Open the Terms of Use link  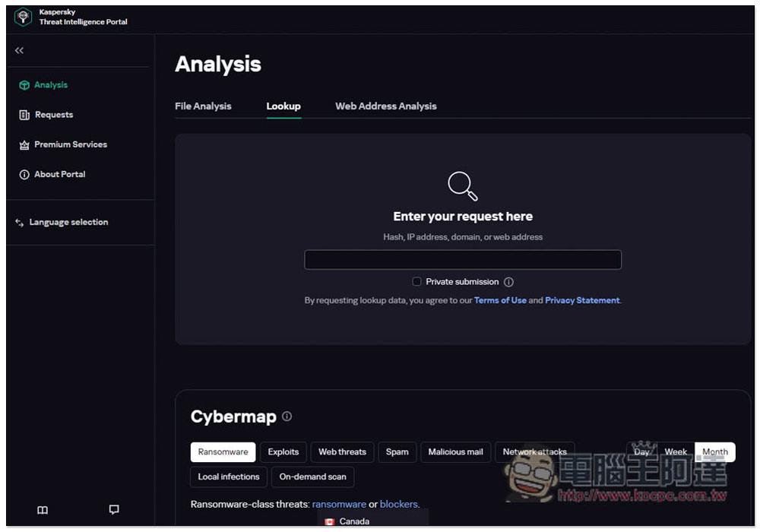click(x=500, y=300)
